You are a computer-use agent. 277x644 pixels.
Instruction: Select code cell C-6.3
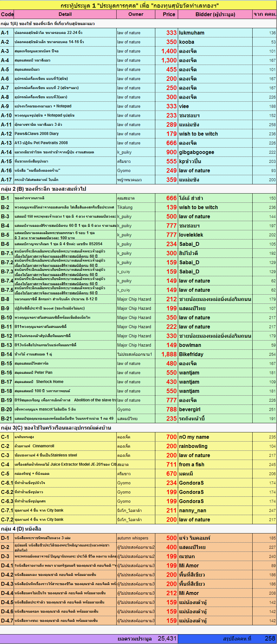coord(7,501)
